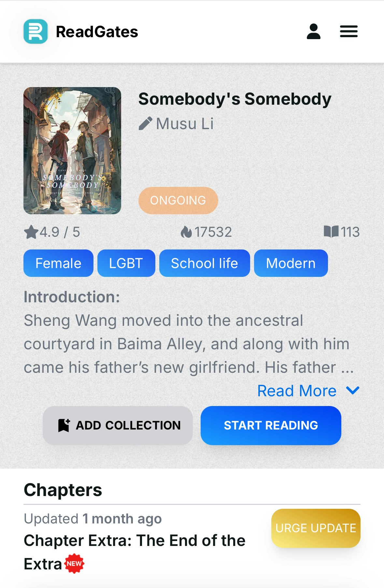This screenshot has width=384, height=588.
Task: Tap the flame popularity icon
Action: click(186, 232)
